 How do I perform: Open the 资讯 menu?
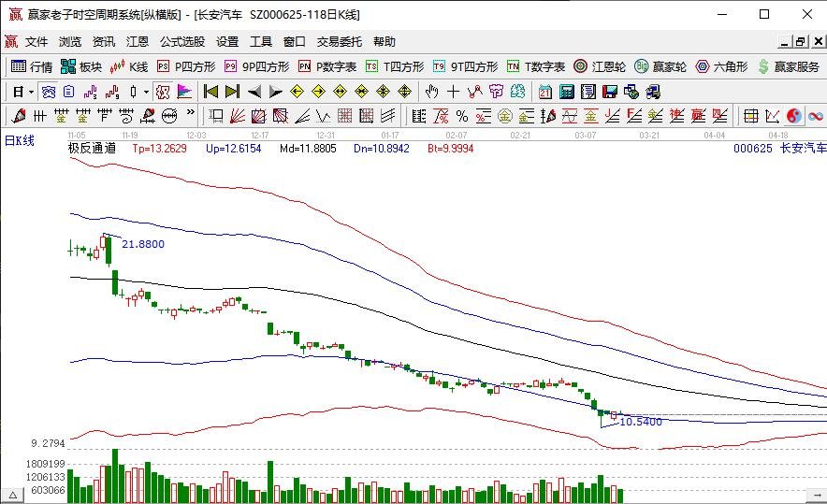click(103, 42)
